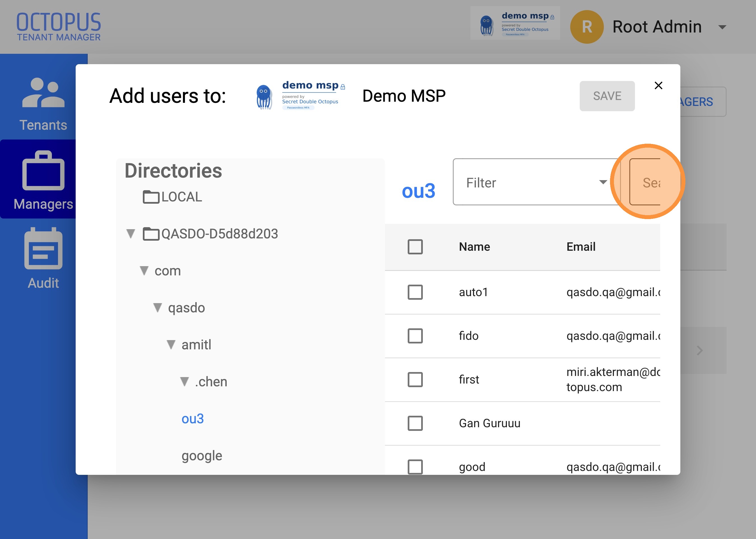This screenshot has width=756, height=539.
Task: Click the highlighted Search field
Action: (x=645, y=182)
